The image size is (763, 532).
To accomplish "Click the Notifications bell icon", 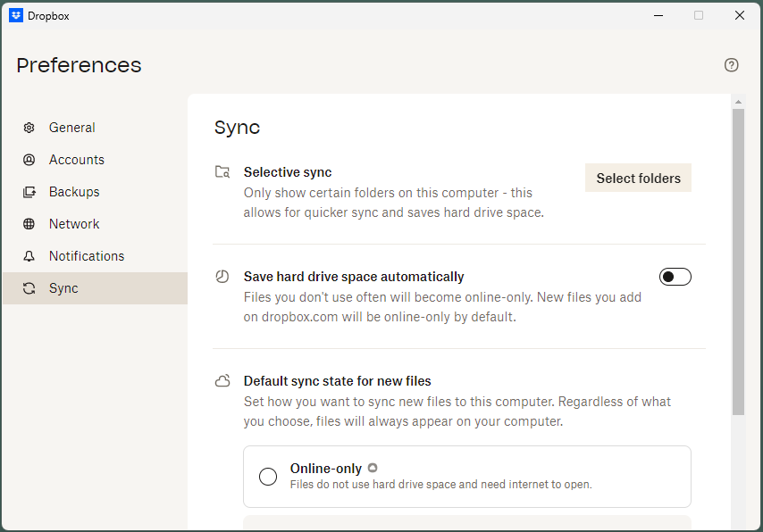I will (x=29, y=256).
